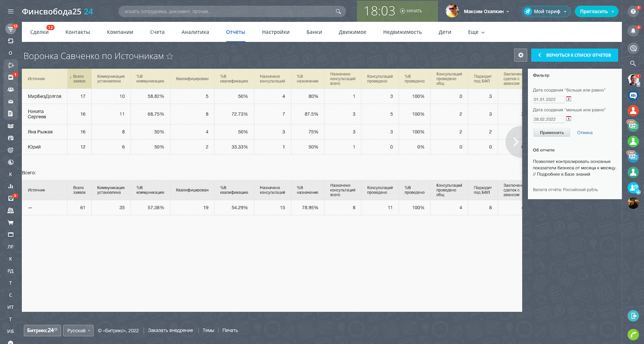Image resolution: width=644 pixels, height=344 pixels.
Task: Switch to the Аналитика tab
Action: click(195, 32)
